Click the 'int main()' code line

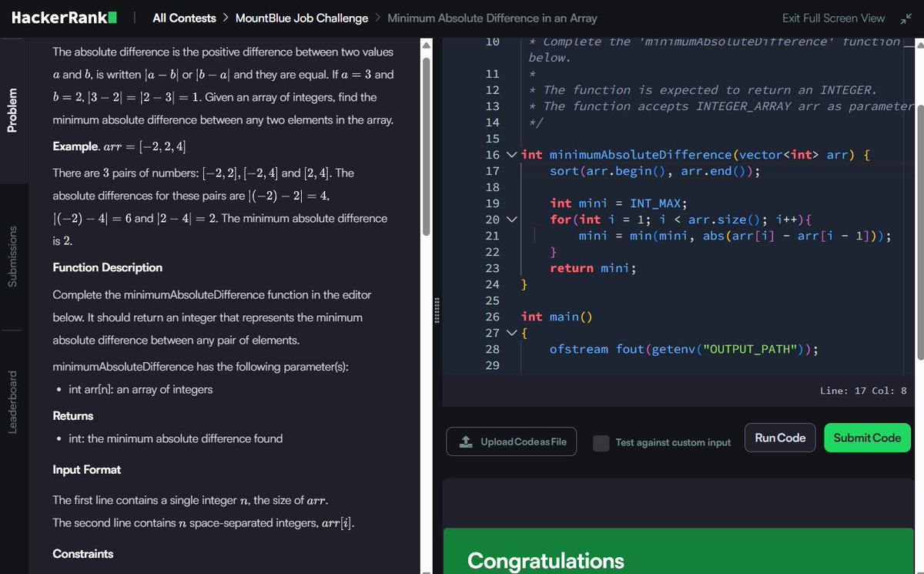coord(557,317)
